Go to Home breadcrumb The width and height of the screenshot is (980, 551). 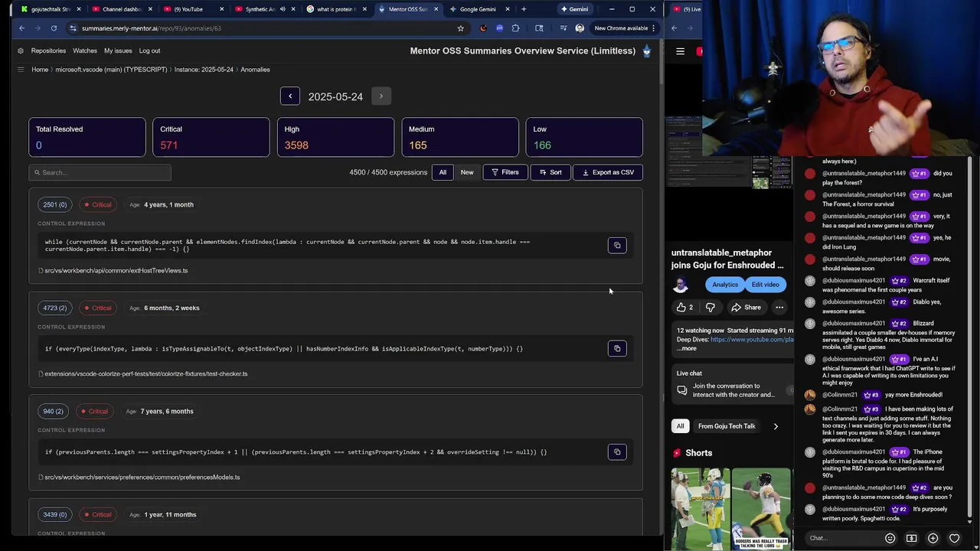pyautogui.click(x=40, y=70)
